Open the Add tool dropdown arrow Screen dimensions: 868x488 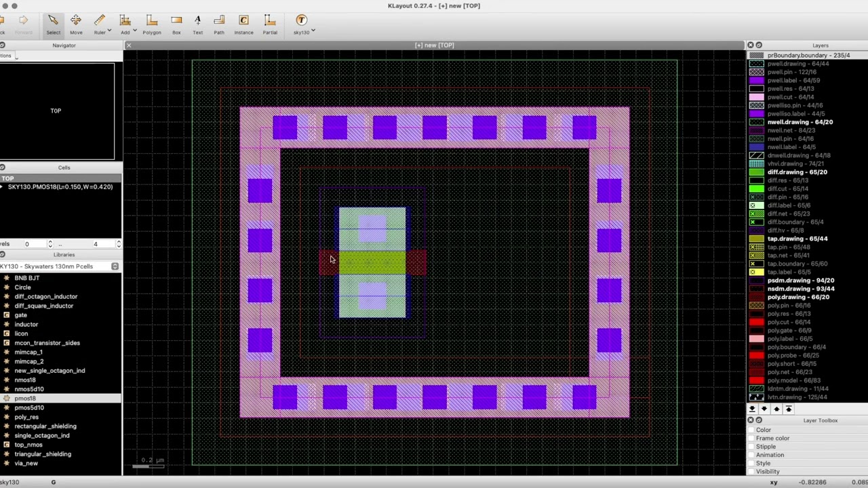[134, 30]
